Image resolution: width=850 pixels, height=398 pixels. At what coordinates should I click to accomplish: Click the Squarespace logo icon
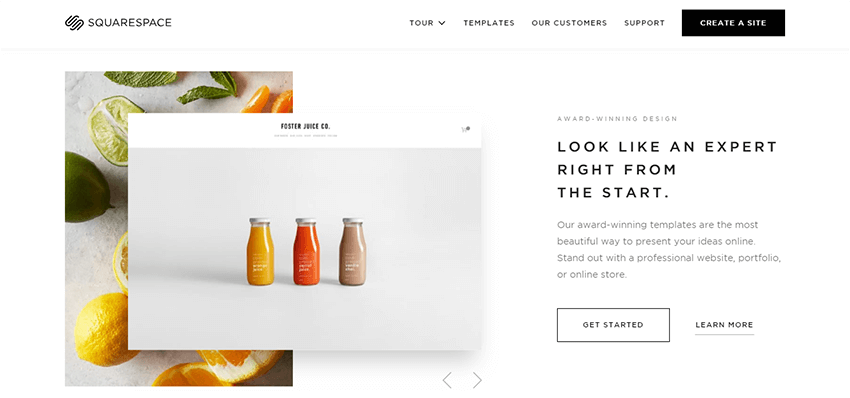(x=74, y=23)
